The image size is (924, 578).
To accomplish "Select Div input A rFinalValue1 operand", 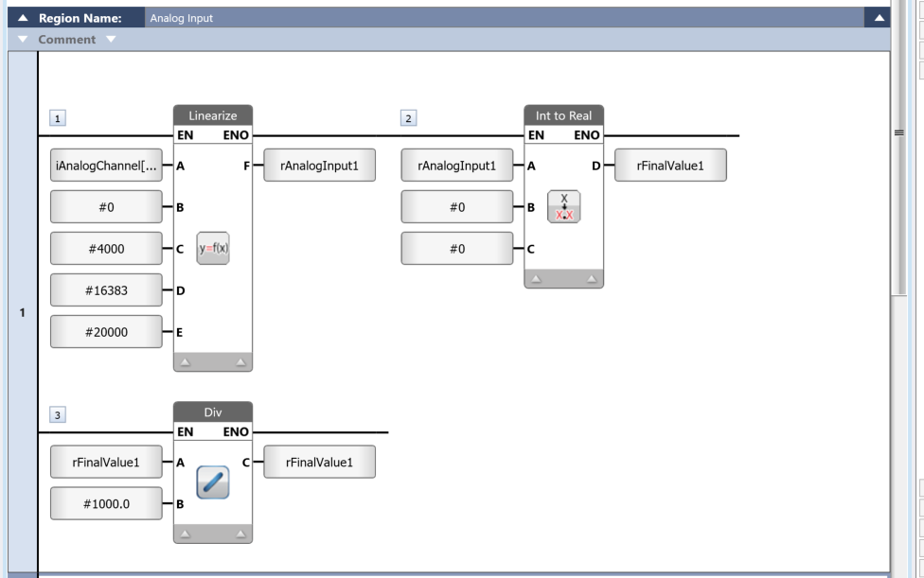I will [x=106, y=462].
